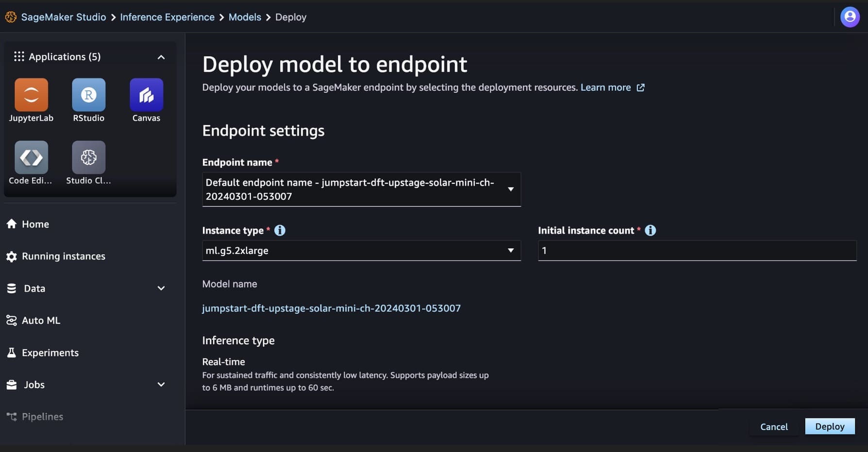Select the Data sidebar item label

click(34, 289)
